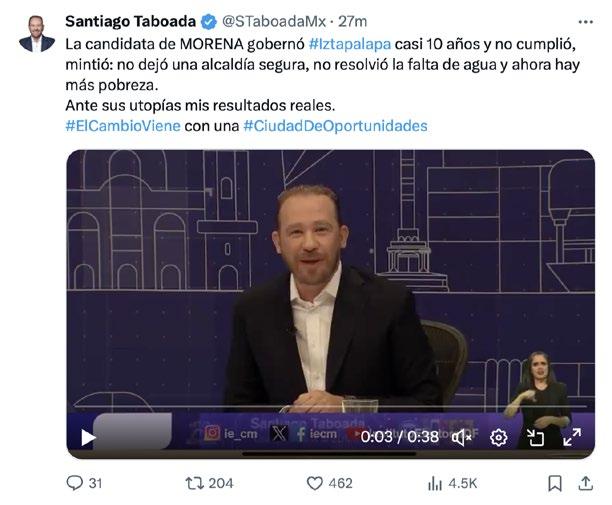Unmute the video sound
The height and width of the screenshot is (505, 612).
tap(462, 437)
